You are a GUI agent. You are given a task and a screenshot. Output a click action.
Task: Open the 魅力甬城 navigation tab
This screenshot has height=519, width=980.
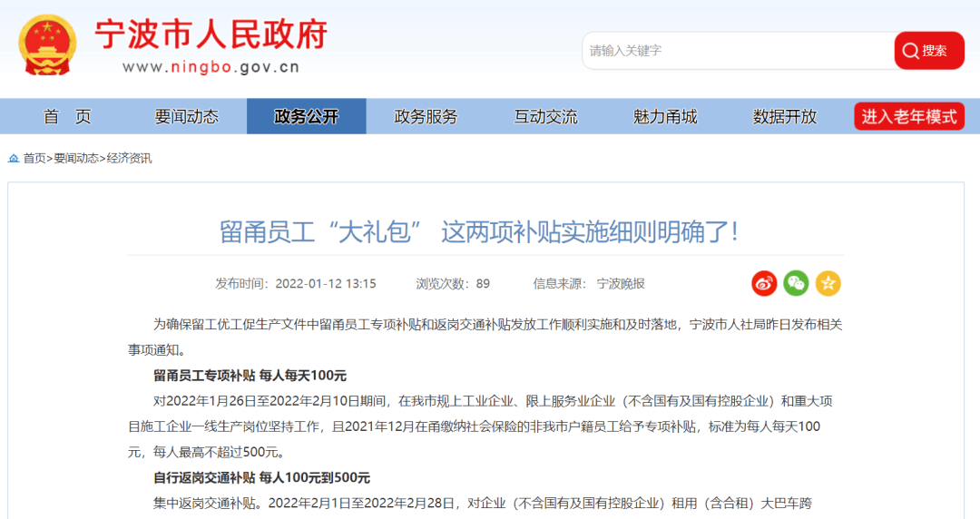[665, 116]
